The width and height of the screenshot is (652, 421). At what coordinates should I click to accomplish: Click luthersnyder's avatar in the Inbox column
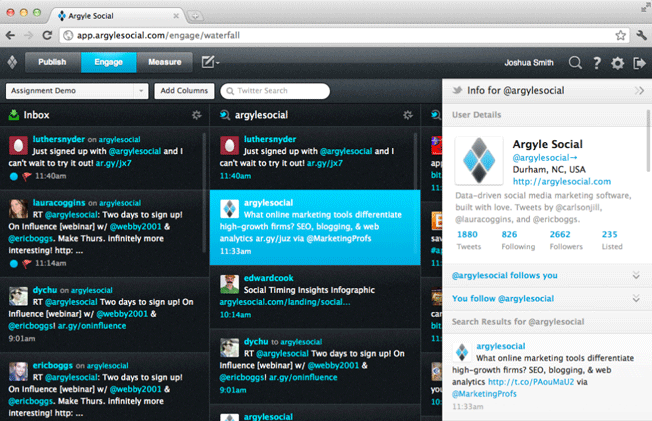coord(18,146)
